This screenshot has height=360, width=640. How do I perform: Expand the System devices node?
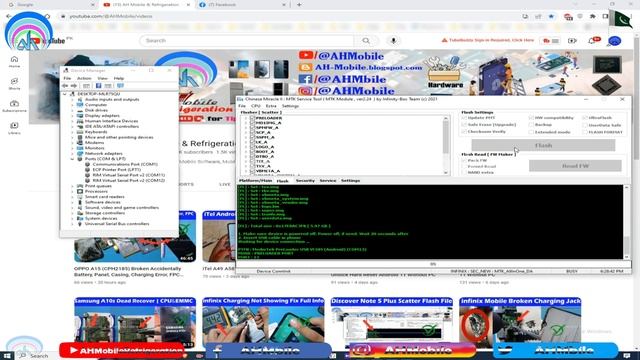pyautogui.click(x=73, y=218)
